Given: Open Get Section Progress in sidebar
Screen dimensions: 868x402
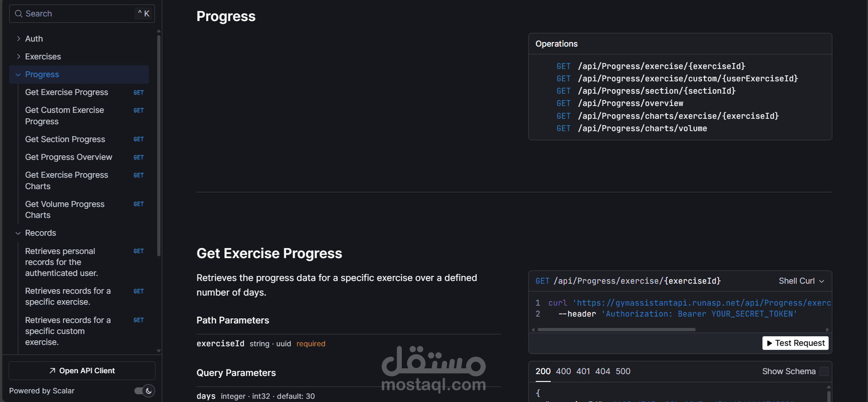Looking at the screenshot, I should (65, 139).
